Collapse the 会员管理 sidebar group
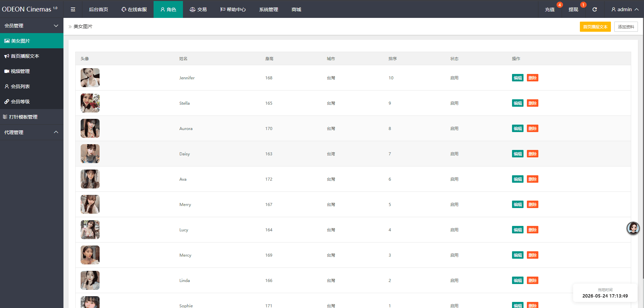Screen dimensions: 644x308 tap(32, 26)
